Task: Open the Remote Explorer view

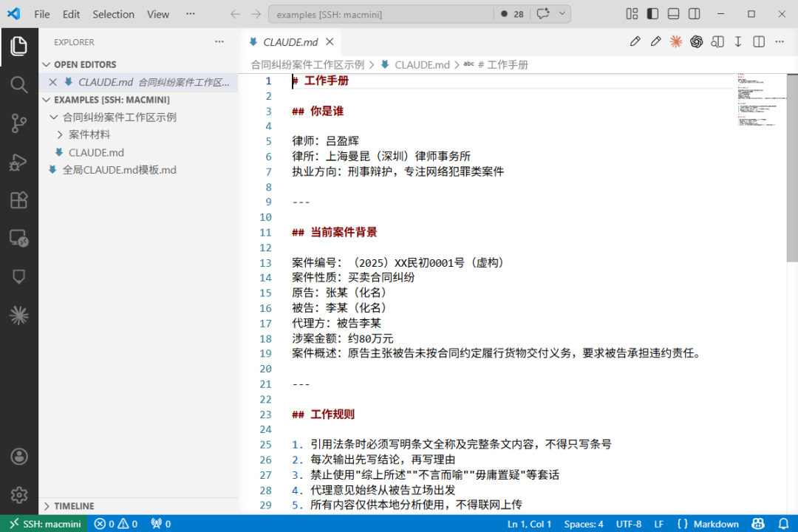Action: [x=18, y=238]
